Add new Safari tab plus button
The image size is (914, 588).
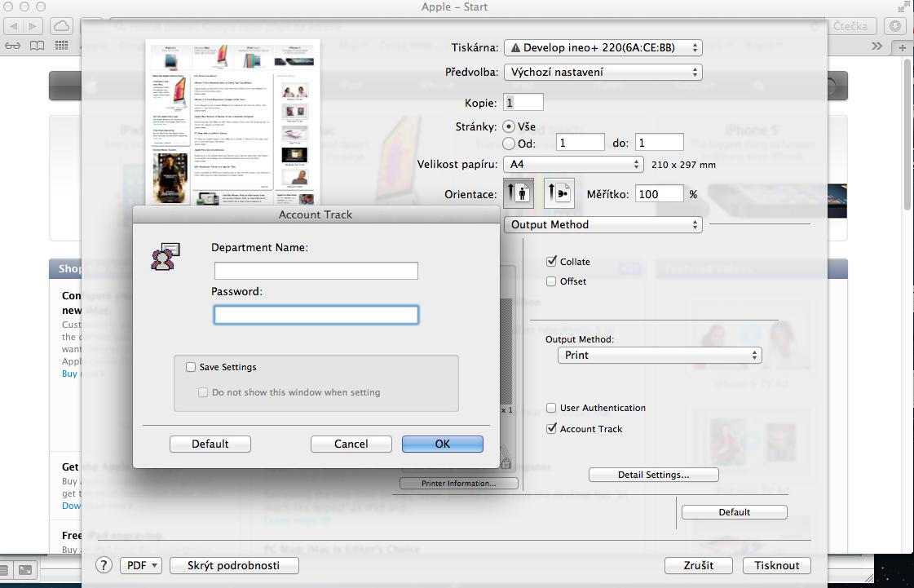(903, 48)
